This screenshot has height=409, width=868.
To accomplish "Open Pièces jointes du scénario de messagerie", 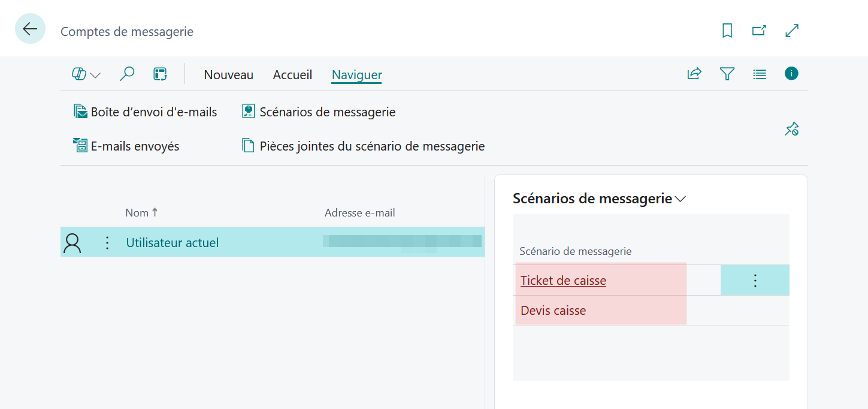I will [x=363, y=146].
